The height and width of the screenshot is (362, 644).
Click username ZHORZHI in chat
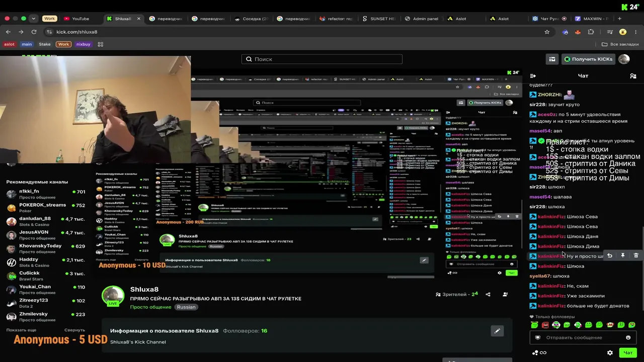coord(549,95)
